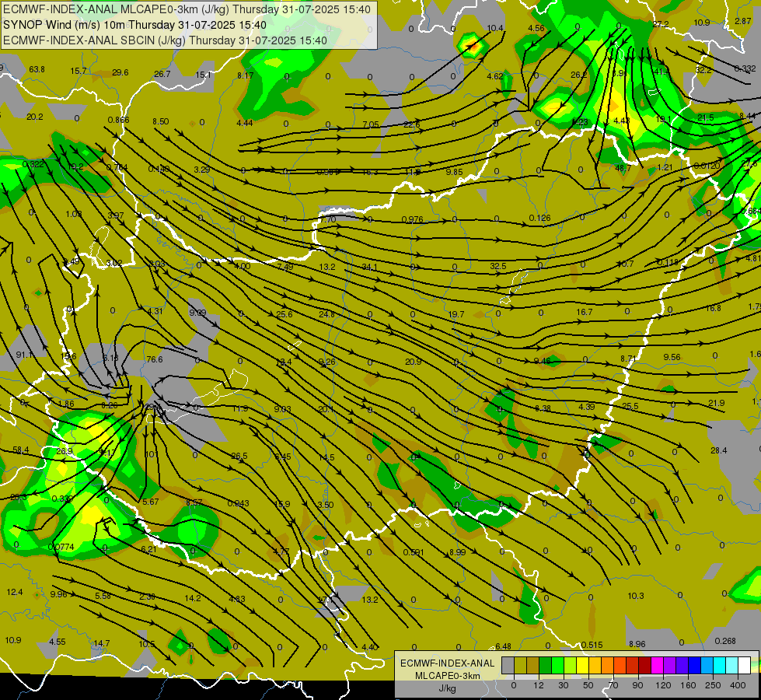Click the map value '2.87'

[x=743, y=21]
